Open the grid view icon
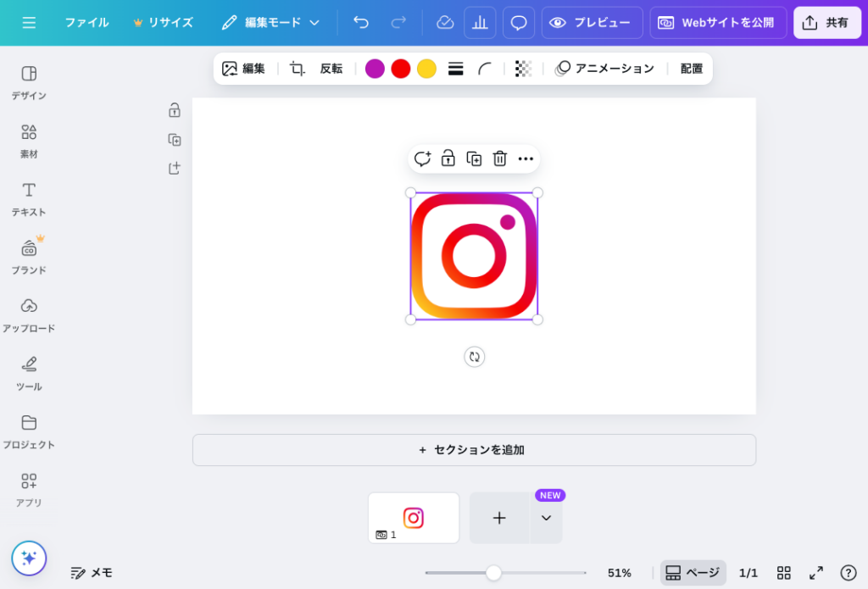The image size is (868, 589). pos(784,573)
